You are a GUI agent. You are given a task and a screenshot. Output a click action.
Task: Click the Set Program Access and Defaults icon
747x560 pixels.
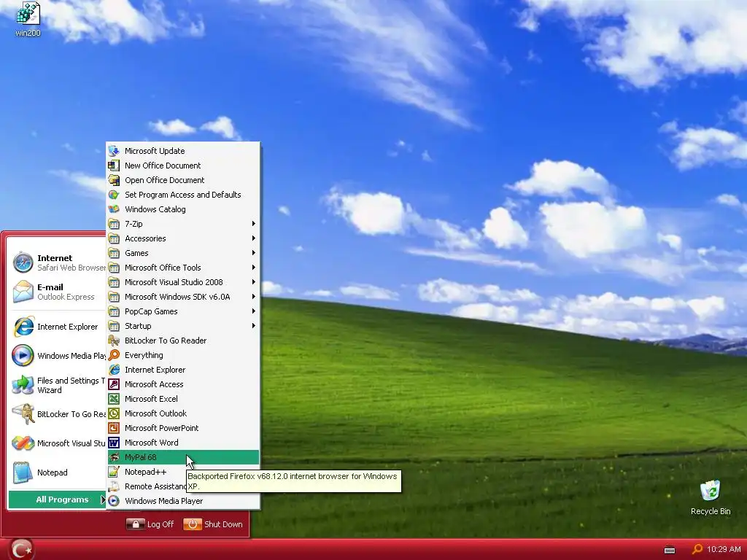click(114, 195)
